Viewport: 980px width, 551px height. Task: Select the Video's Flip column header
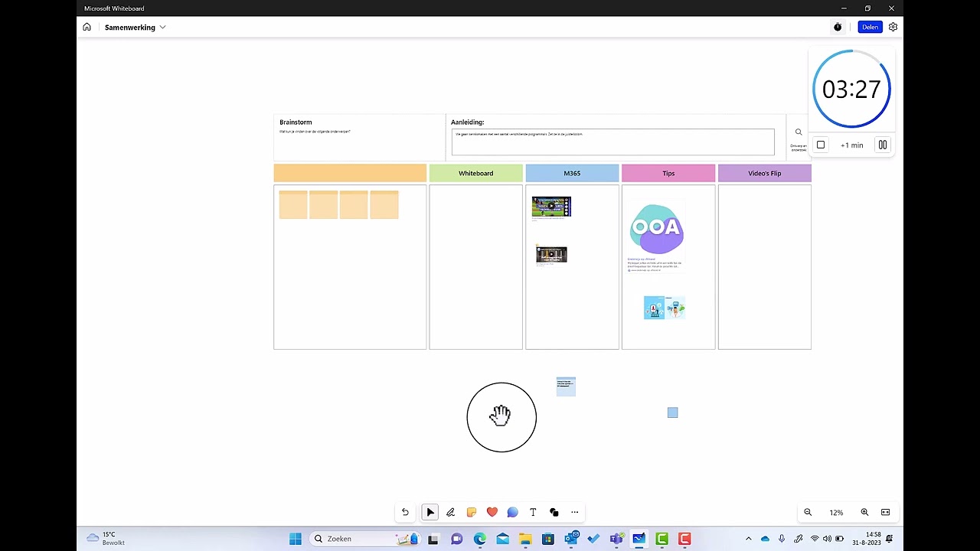pos(764,173)
